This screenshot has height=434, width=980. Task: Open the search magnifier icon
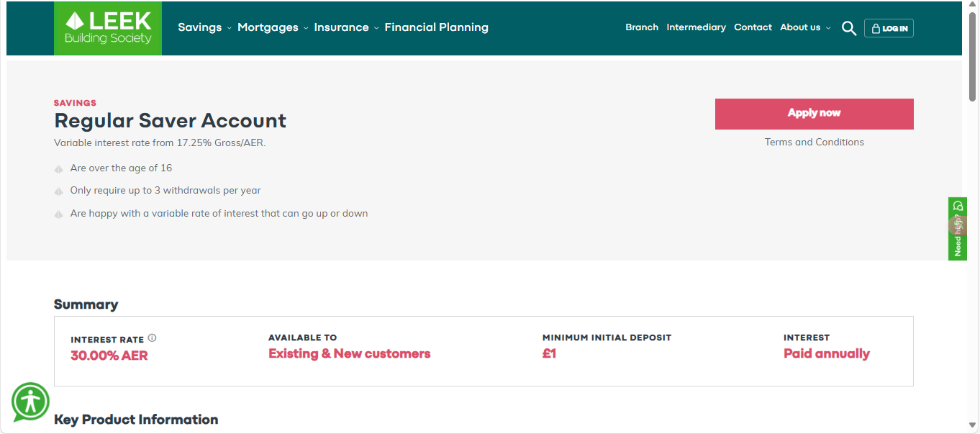849,28
